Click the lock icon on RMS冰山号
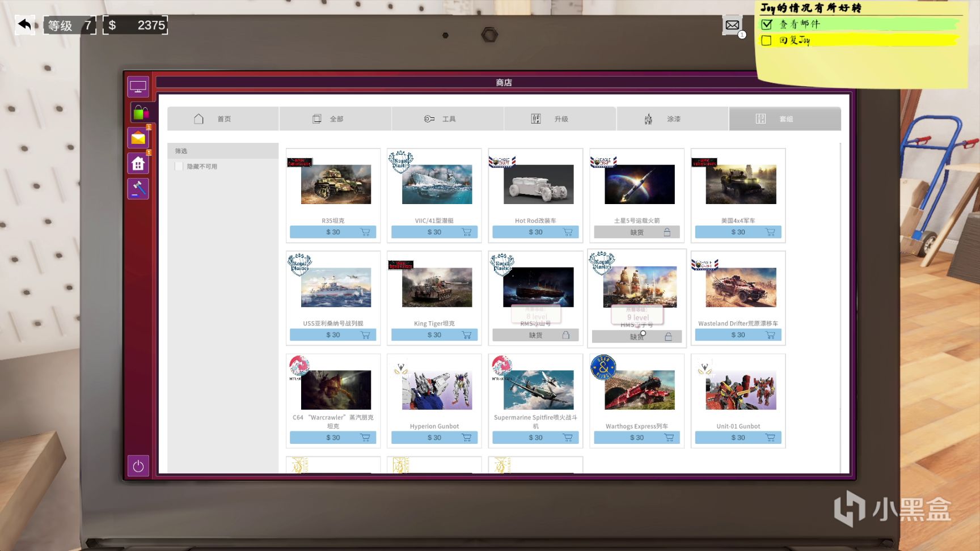The height and width of the screenshot is (551, 980). (x=566, y=335)
